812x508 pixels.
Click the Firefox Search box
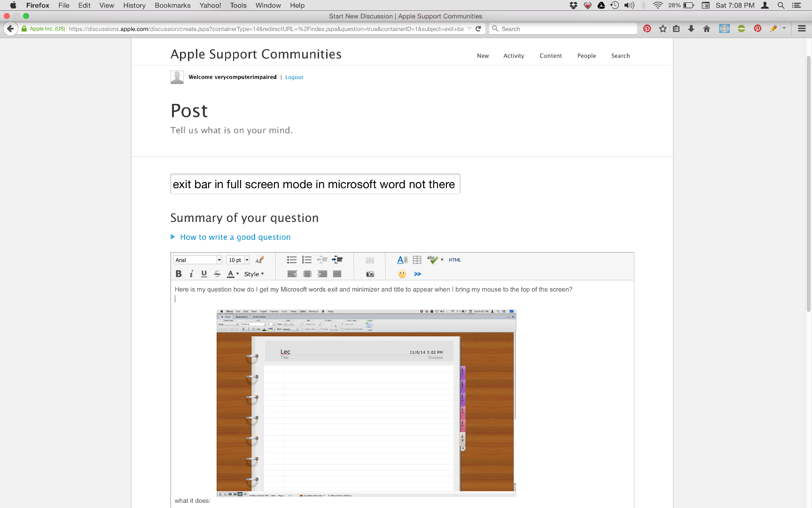pos(563,29)
